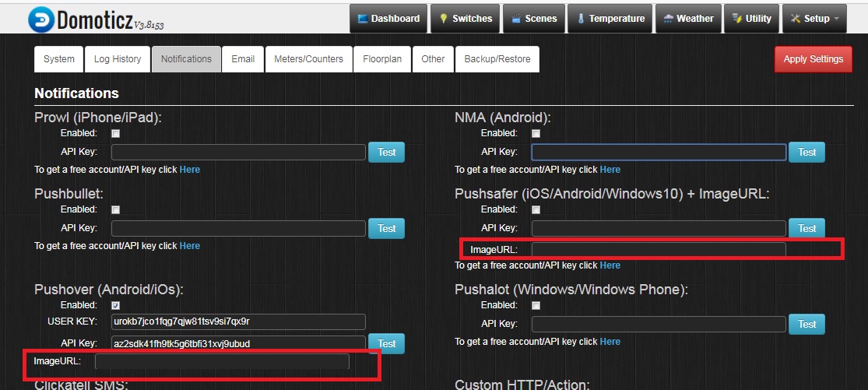Click the Custom HTTP/Action heading
The width and height of the screenshot is (868, 390).
pos(522,385)
